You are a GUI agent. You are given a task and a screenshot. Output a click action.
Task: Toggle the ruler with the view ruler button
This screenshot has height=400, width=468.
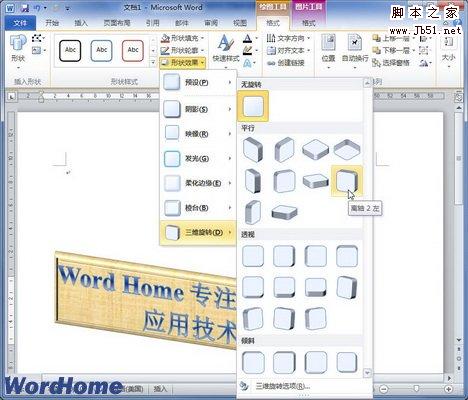point(459,97)
